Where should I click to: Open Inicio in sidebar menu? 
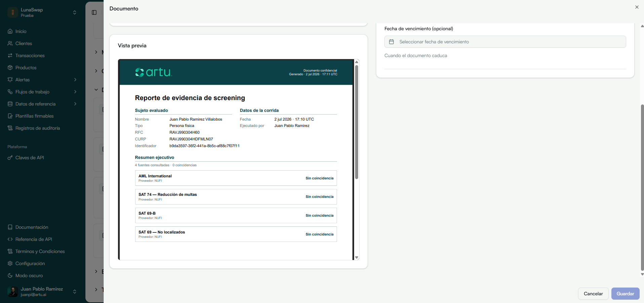click(x=42, y=31)
